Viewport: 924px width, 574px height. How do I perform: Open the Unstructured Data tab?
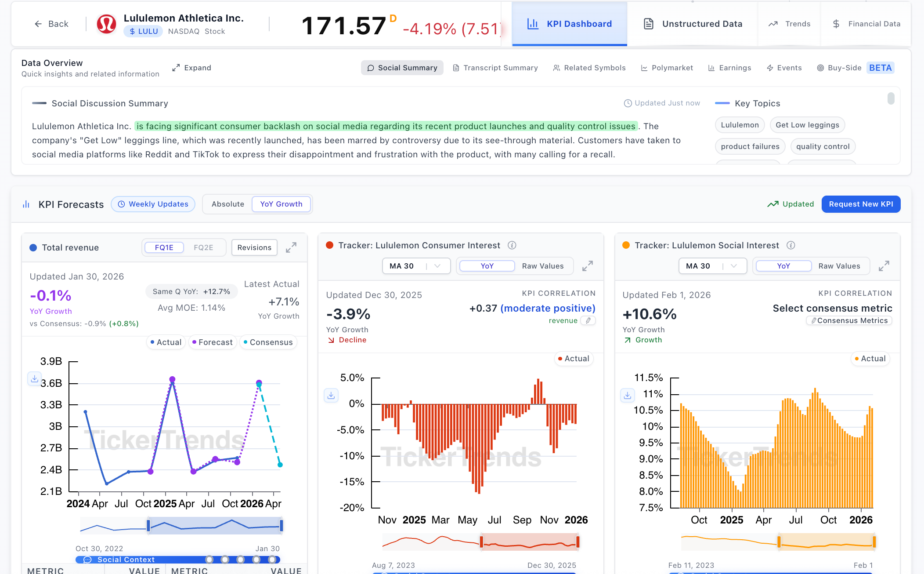(693, 24)
